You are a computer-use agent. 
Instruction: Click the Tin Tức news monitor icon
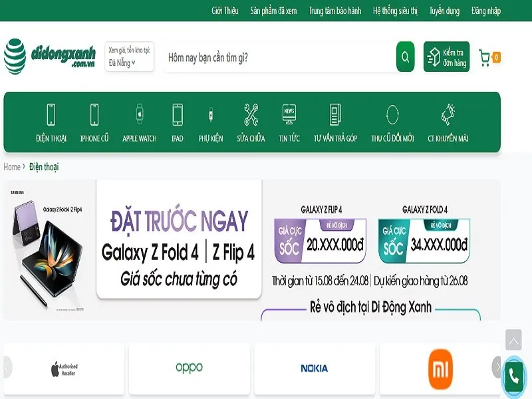pos(289,114)
